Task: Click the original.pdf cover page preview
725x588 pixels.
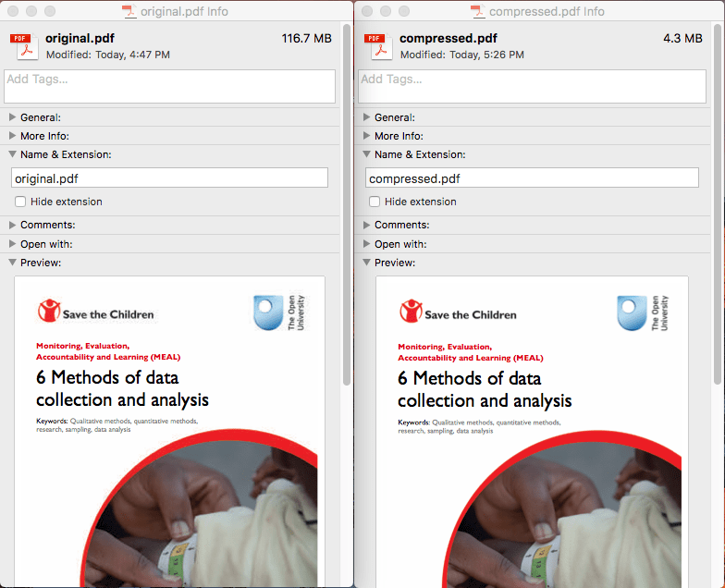Action: click(170, 431)
